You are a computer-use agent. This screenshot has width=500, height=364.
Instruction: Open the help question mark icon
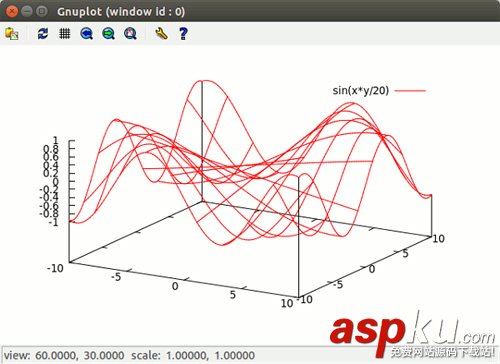point(183,34)
